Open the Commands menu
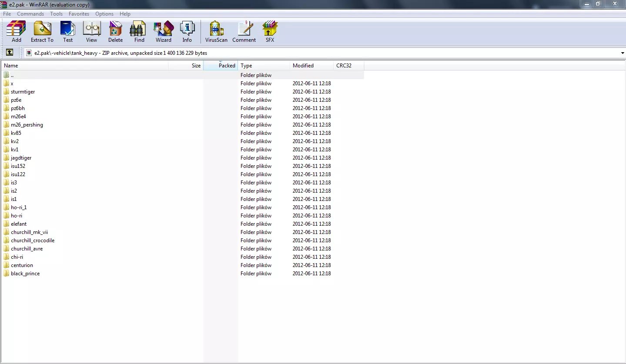This screenshot has height=364, width=626. point(30,14)
